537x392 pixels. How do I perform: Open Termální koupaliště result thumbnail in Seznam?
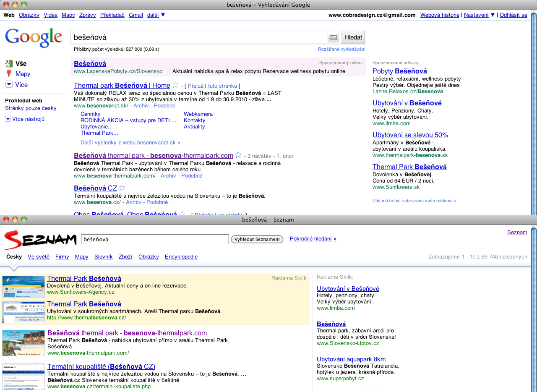click(23, 376)
